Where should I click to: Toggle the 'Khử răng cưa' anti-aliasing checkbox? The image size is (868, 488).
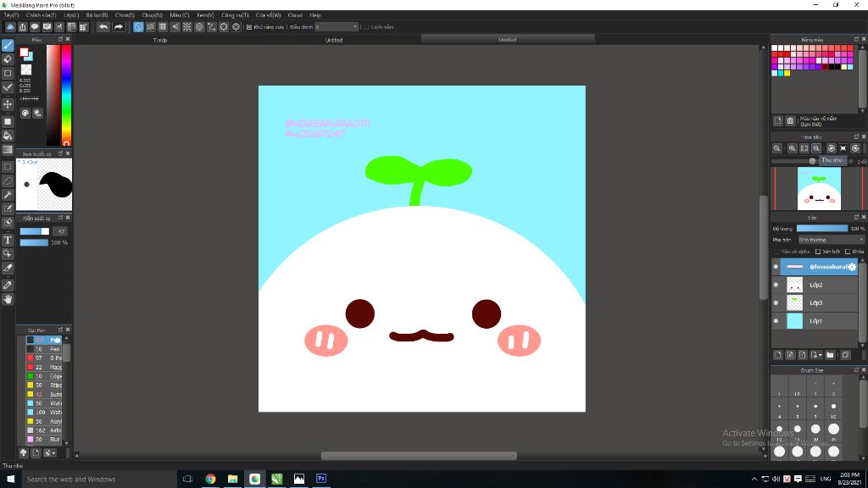pyautogui.click(x=249, y=26)
